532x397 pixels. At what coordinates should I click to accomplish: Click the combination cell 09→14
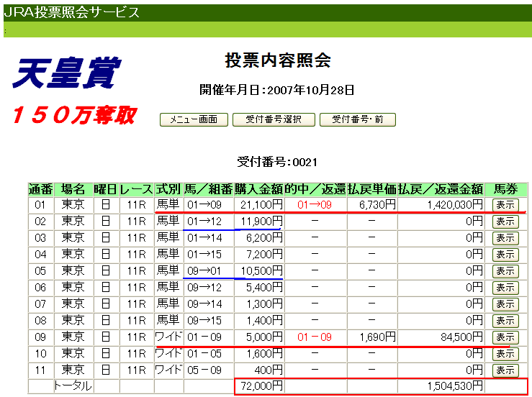click(204, 304)
